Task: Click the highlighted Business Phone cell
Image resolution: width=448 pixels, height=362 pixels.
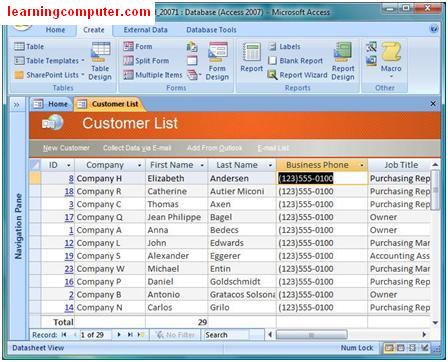Action: 322,178
